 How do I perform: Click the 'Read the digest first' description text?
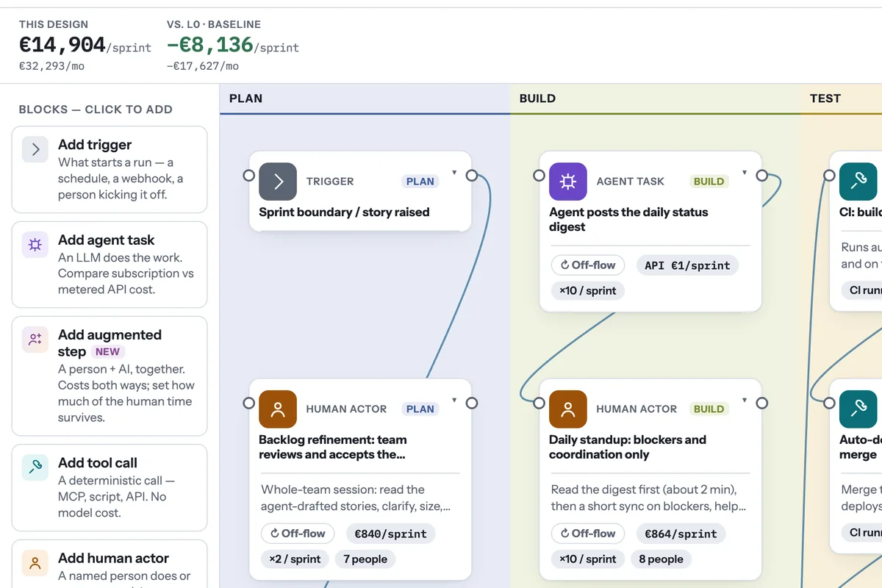pyautogui.click(x=649, y=498)
